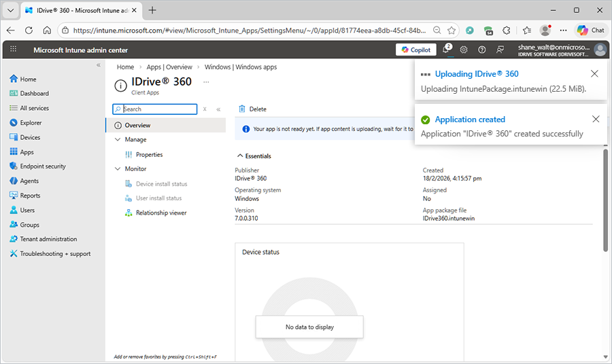This screenshot has width=612, height=364.
Task: Open browser Settings and more menu
Action: pyautogui.click(x=563, y=31)
